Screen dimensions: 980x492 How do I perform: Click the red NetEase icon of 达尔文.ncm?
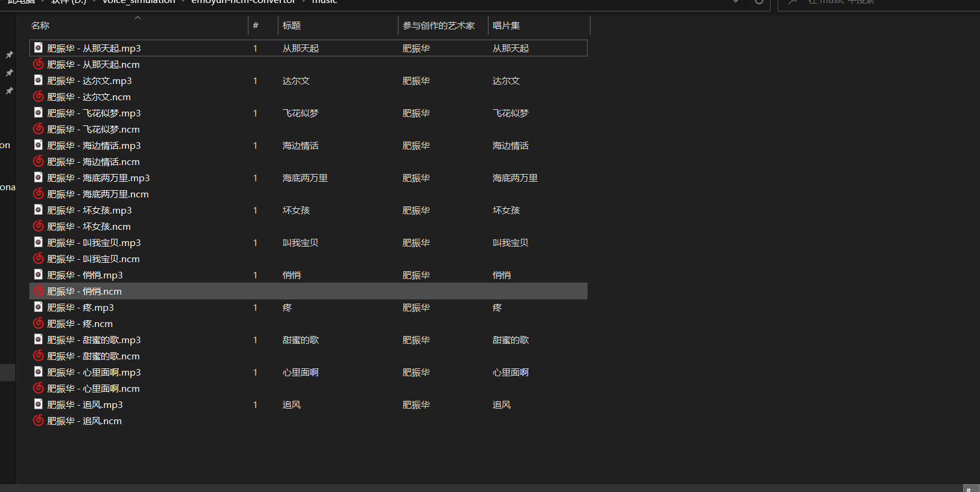tap(38, 97)
